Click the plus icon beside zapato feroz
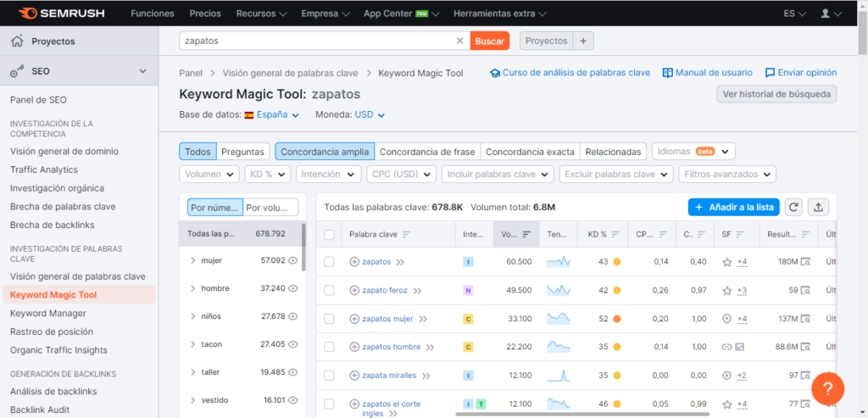This screenshot has width=868, height=418. click(x=354, y=290)
